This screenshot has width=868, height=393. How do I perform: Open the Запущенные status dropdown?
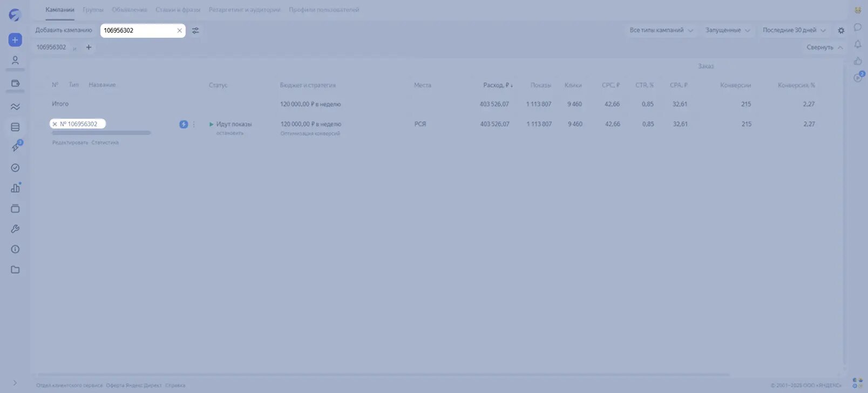[x=728, y=30]
